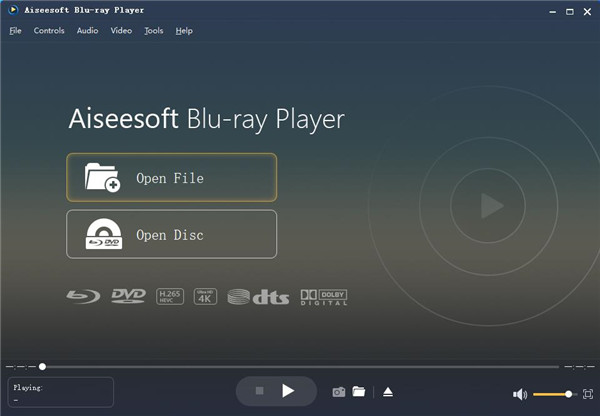Click the volume slider handle
This screenshot has width=600, height=416.
tap(569, 394)
